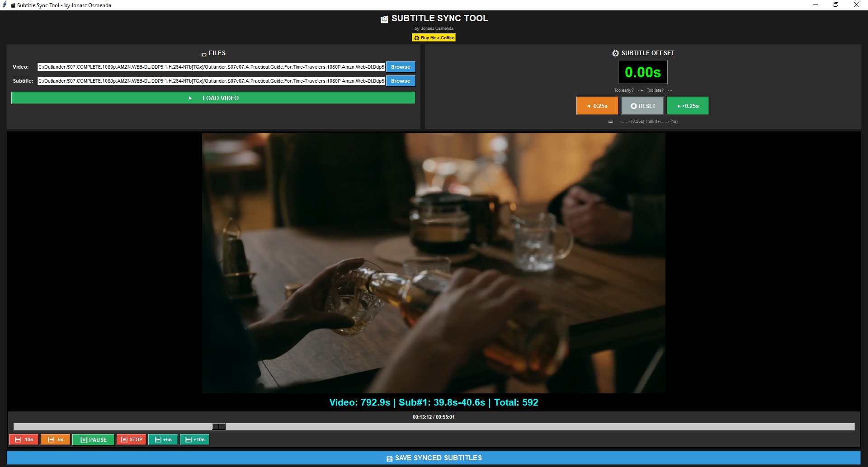Browse for a subtitle file

coord(401,81)
